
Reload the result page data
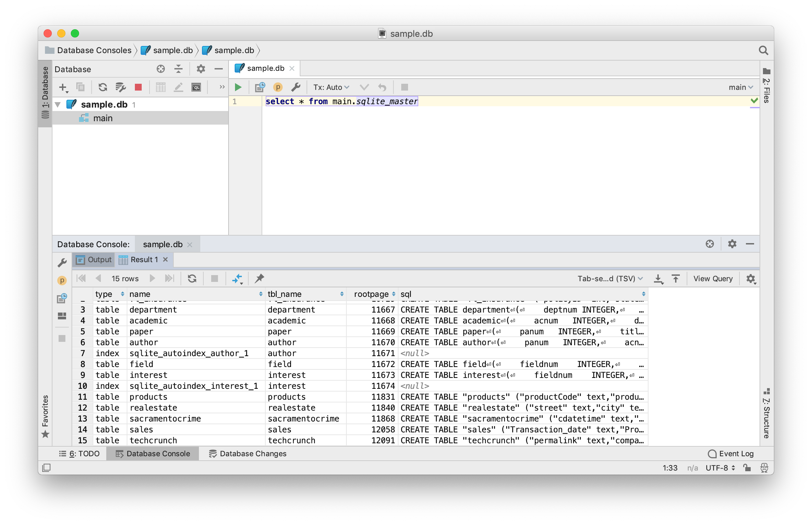[192, 279]
